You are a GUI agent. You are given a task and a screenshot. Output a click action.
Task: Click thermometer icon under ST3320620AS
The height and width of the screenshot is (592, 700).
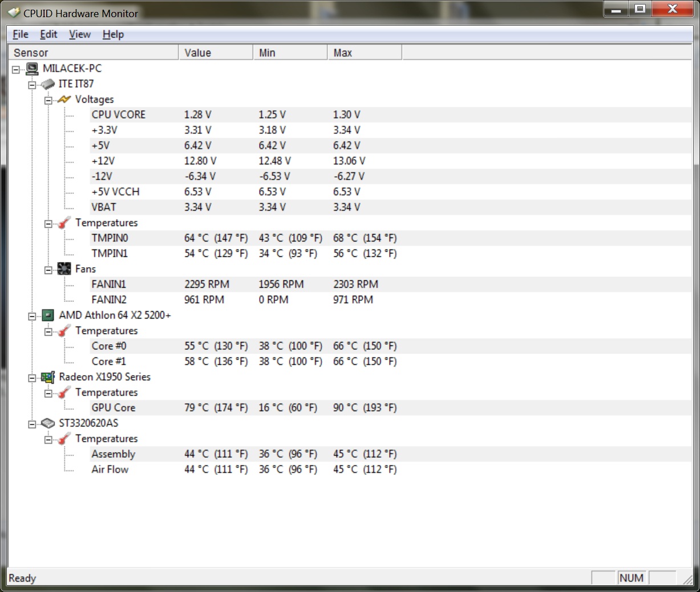(64, 438)
